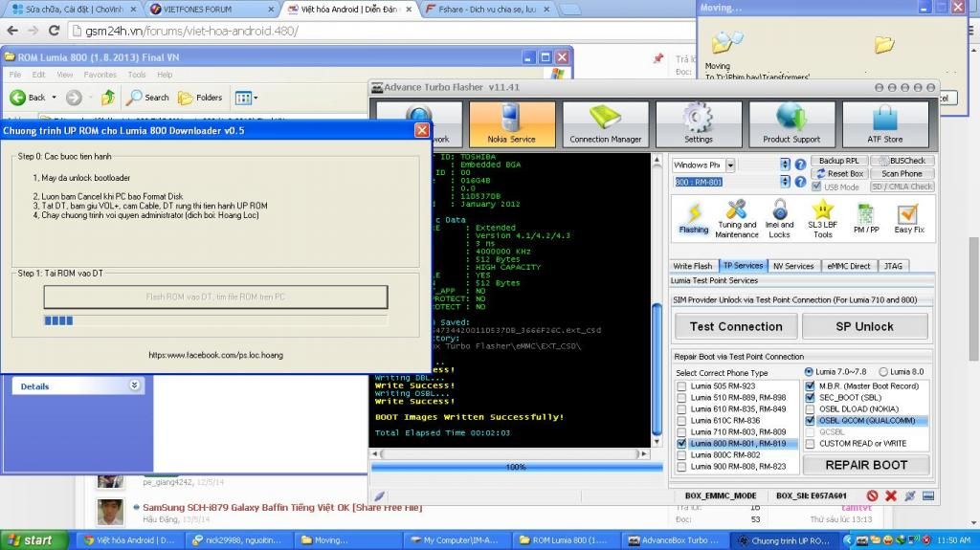The image size is (980, 550).
Task: Click the log console vertical scrollbar
Action: (657, 299)
